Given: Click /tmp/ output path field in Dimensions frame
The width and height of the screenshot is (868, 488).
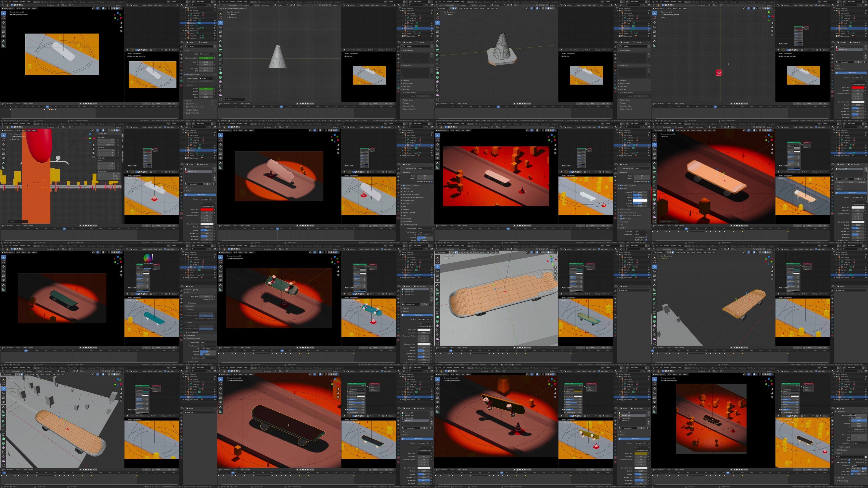Looking at the screenshot, I should (850, 457).
